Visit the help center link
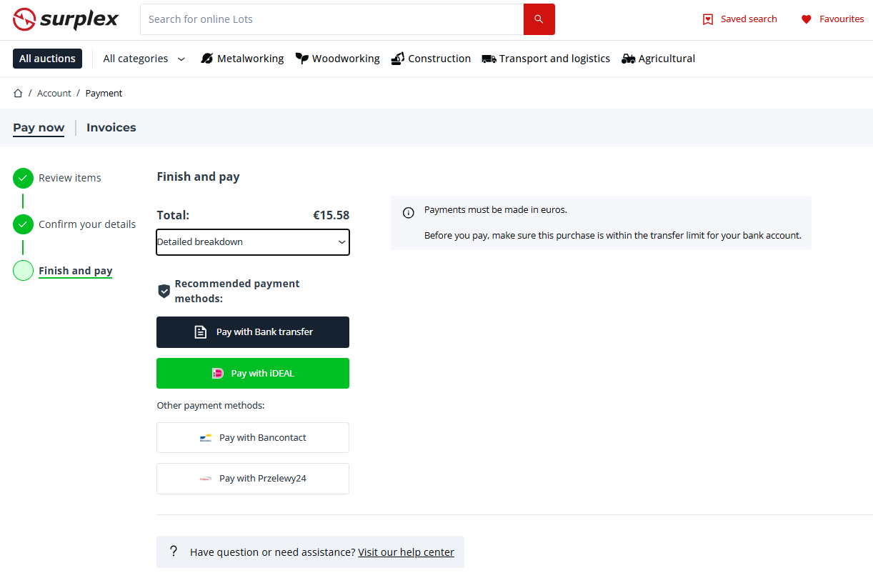This screenshot has width=873, height=588. 406,552
